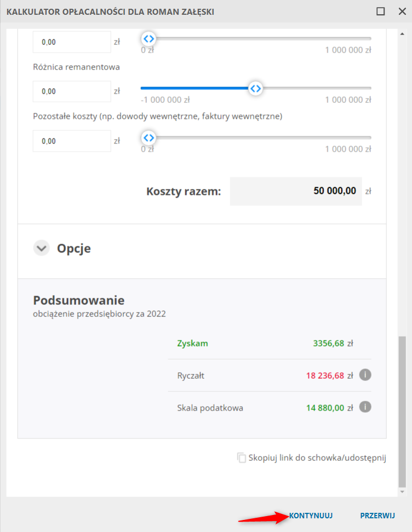Click copy icon for Skopiuj link
This screenshot has width=412, height=532.
click(x=242, y=458)
